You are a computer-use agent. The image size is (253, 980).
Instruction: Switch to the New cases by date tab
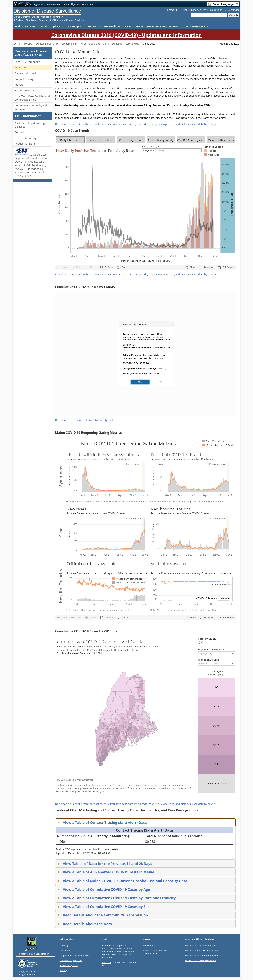(x=101, y=140)
